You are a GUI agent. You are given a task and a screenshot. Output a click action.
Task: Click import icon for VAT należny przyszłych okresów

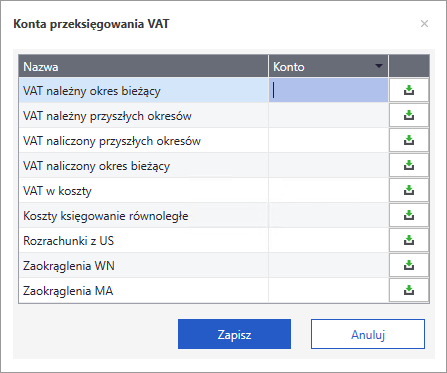pyautogui.click(x=409, y=115)
